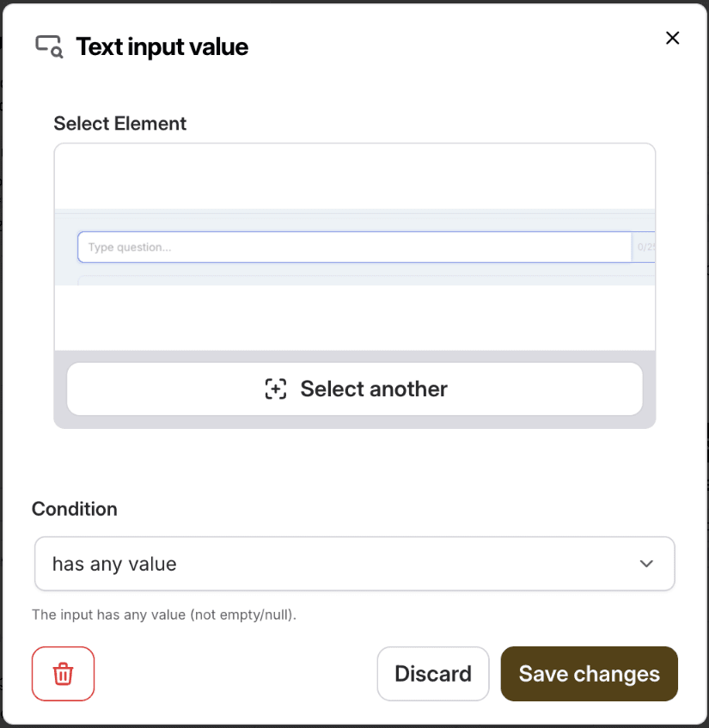Click the helper text below the dropdown
709x728 pixels.
point(163,615)
